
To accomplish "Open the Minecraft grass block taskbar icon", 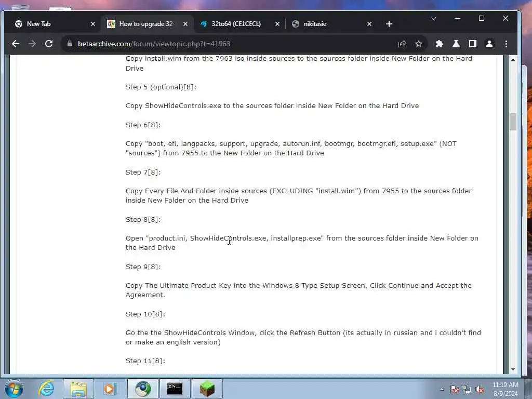I will coord(207,389).
